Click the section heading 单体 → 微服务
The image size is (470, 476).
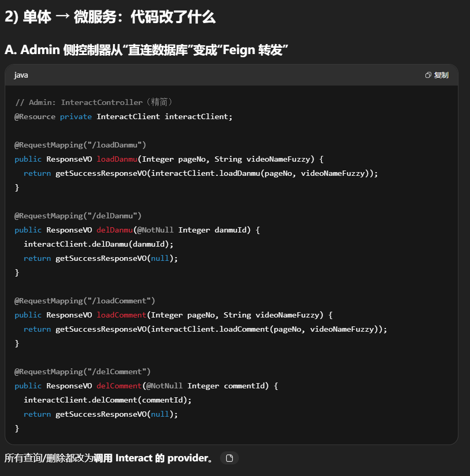tap(110, 17)
